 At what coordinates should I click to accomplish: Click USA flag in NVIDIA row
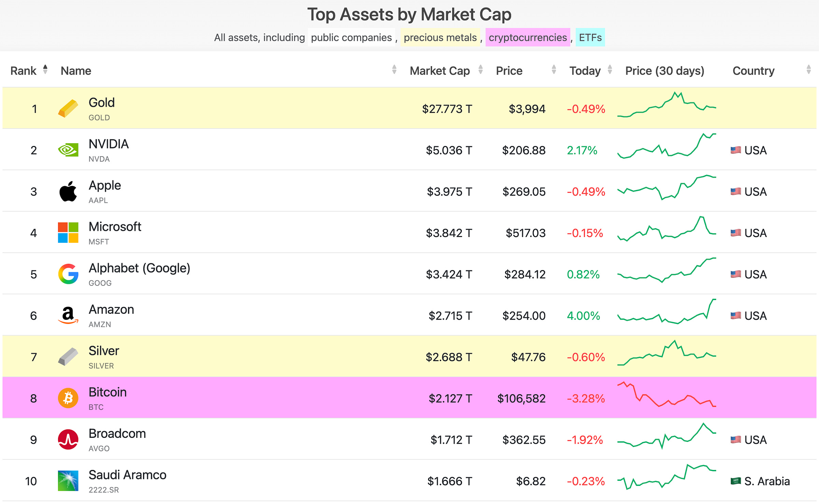point(735,150)
